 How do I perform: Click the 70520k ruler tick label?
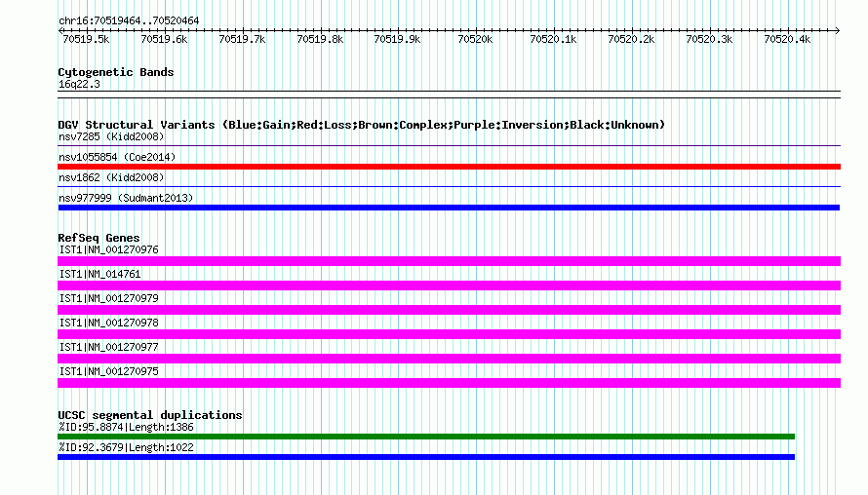(x=475, y=40)
